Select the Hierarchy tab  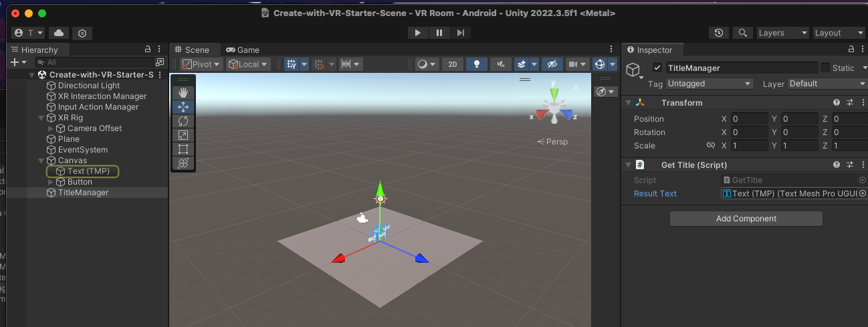click(x=39, y=49)
